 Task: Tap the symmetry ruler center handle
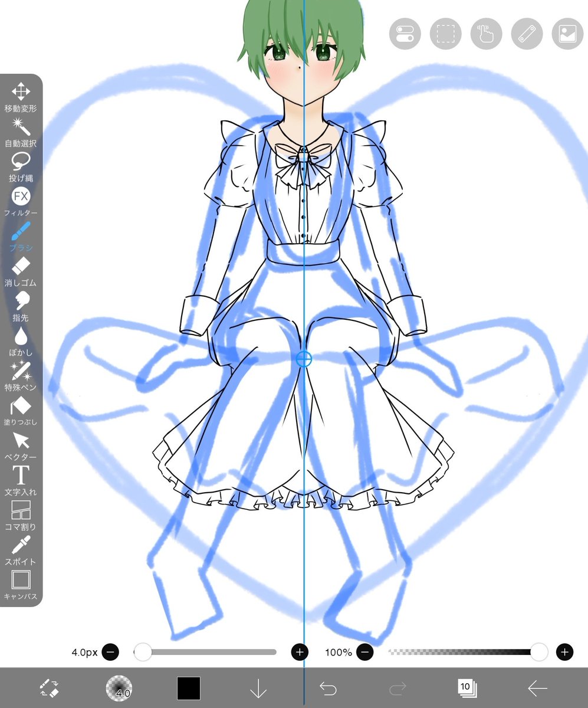[304, 358]
